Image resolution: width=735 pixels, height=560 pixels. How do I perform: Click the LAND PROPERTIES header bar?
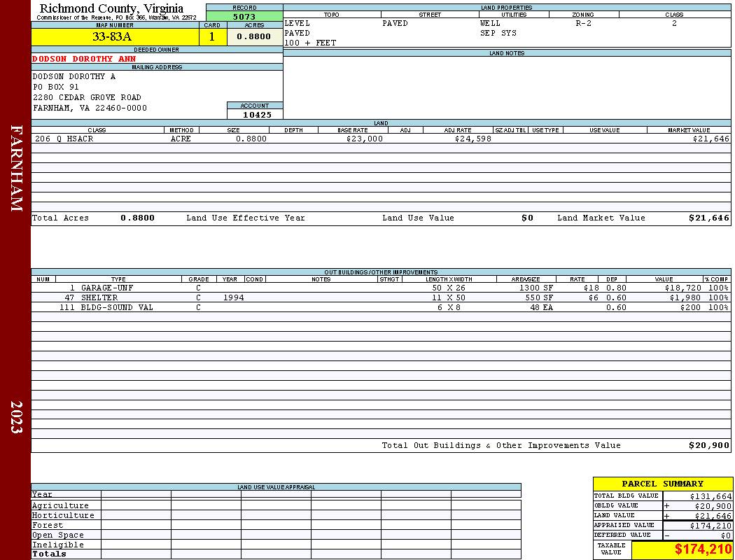507,8
